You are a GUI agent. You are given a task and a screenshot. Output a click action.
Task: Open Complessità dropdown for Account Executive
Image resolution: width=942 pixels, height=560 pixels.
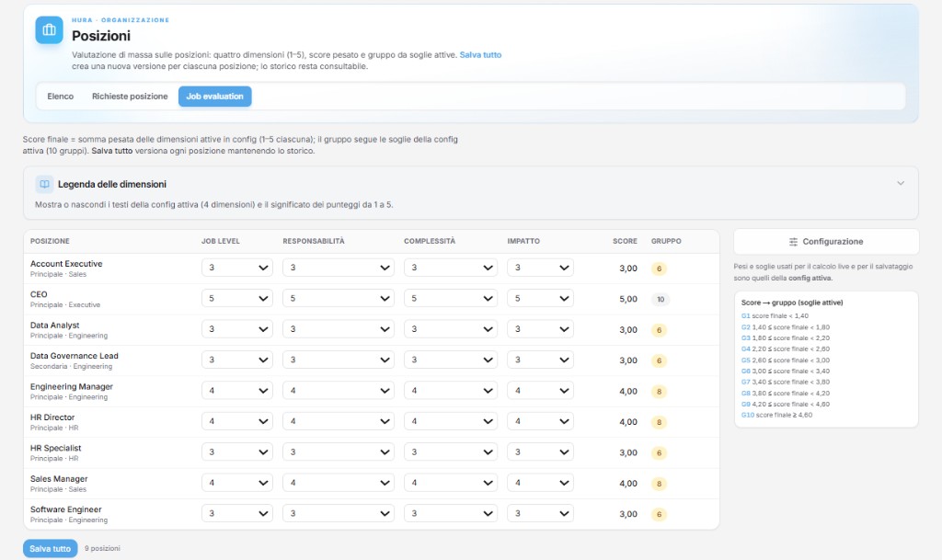(451, 268)
